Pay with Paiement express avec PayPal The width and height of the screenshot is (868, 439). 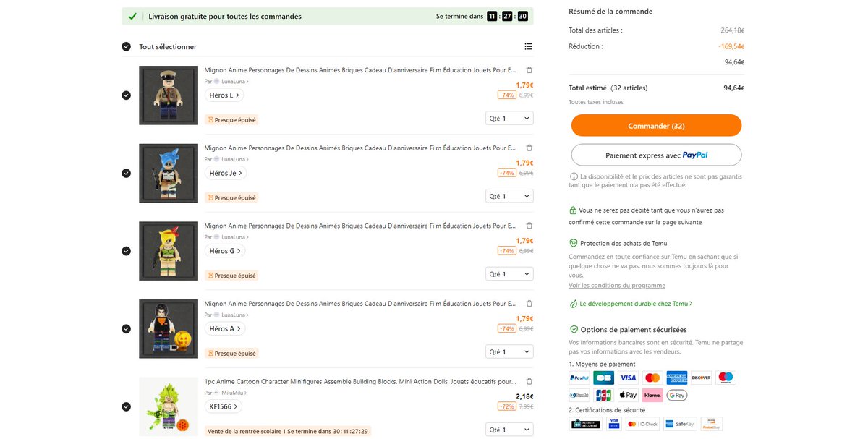tap(656, 155)
